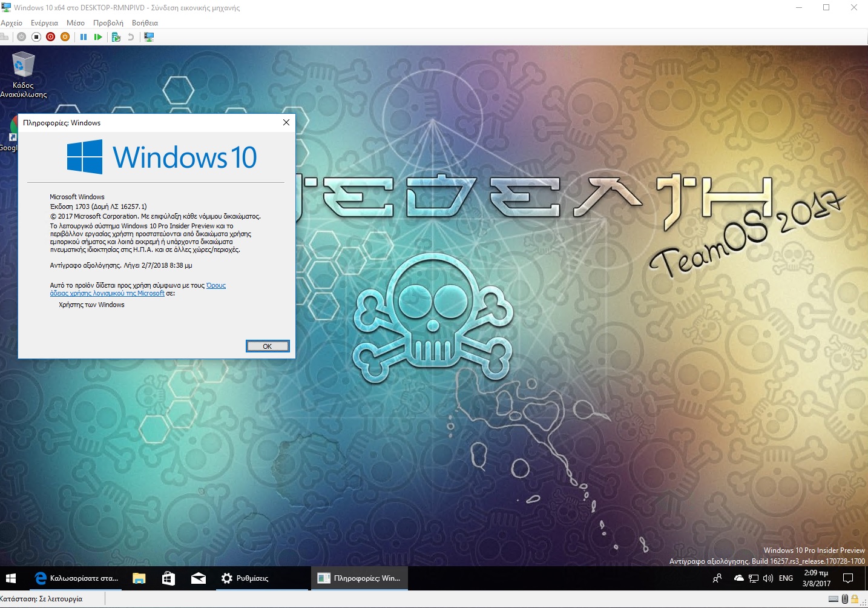Create a VM checkpoint via toolbar icon
The width and height of the screenshot is (868, 608).
click(x=116, y=37)
